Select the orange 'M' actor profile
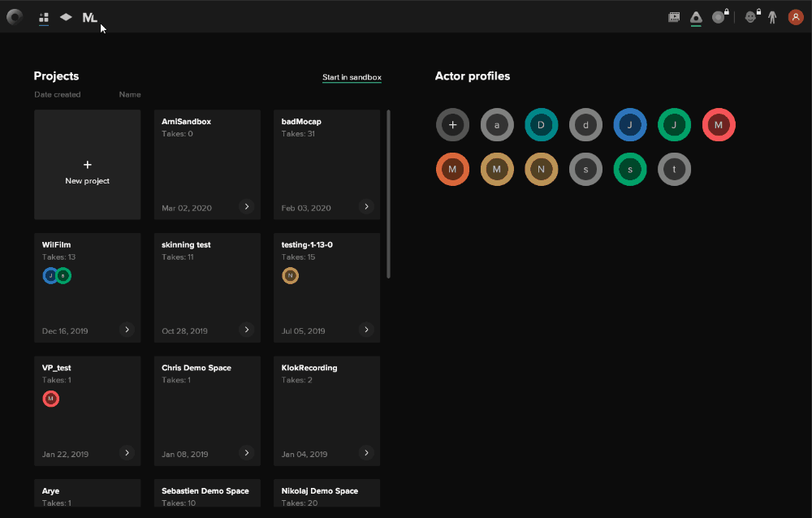 coord(452,170)
